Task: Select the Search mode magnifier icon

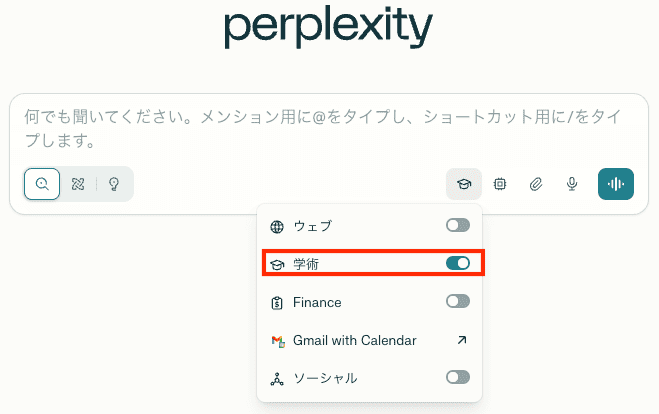Action: coord(42,184)
